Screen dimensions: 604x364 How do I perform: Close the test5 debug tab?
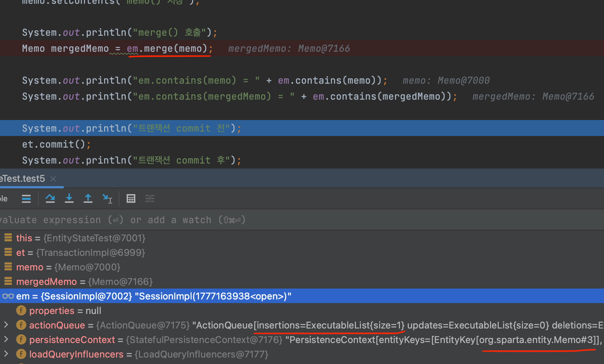(53, 179)
